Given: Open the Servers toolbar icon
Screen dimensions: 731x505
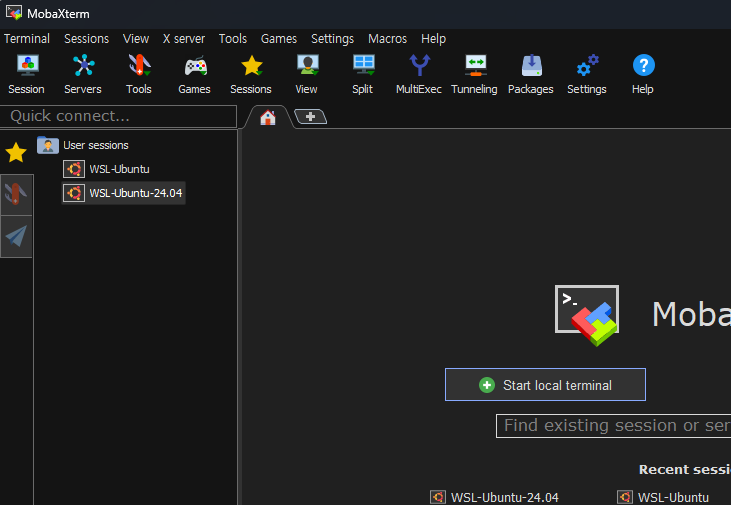Looking at the screenshot, I should [83, 75].
